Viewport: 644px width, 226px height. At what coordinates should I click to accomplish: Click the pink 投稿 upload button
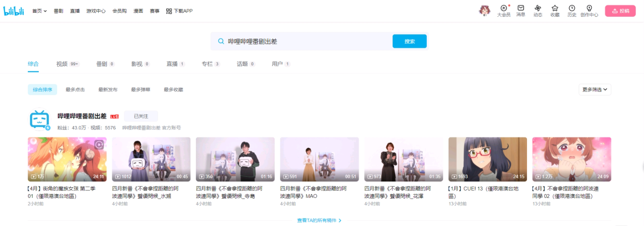coord(620,11)
